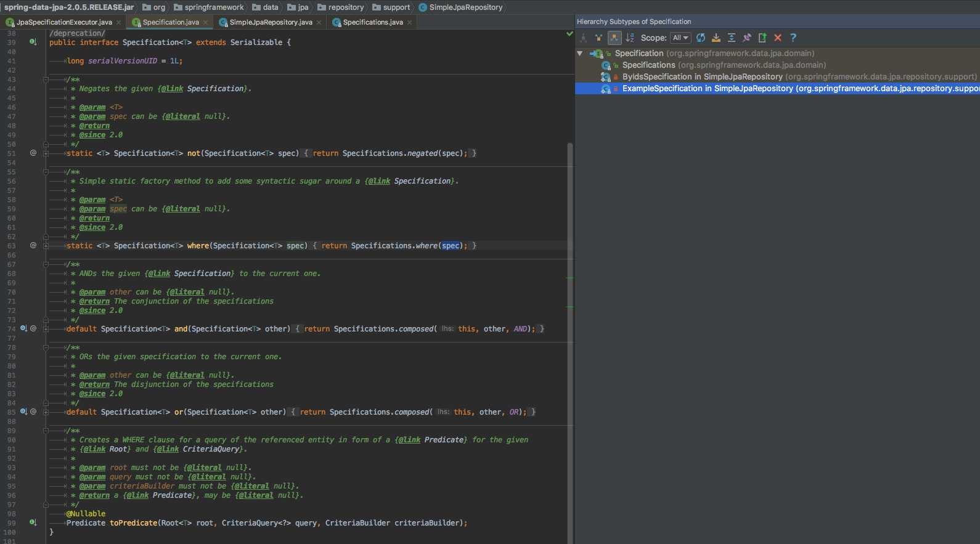Toggle subtypes hierarchy view button
The image size is (980, 544).
[x=615, y=38]
